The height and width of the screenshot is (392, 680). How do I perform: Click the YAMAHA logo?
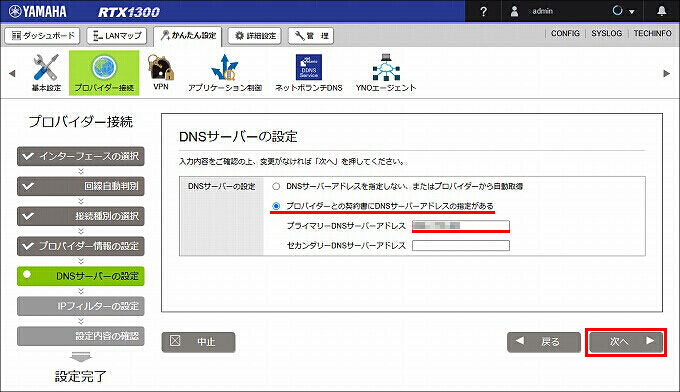pyautogui.click(x=38, y=11)
